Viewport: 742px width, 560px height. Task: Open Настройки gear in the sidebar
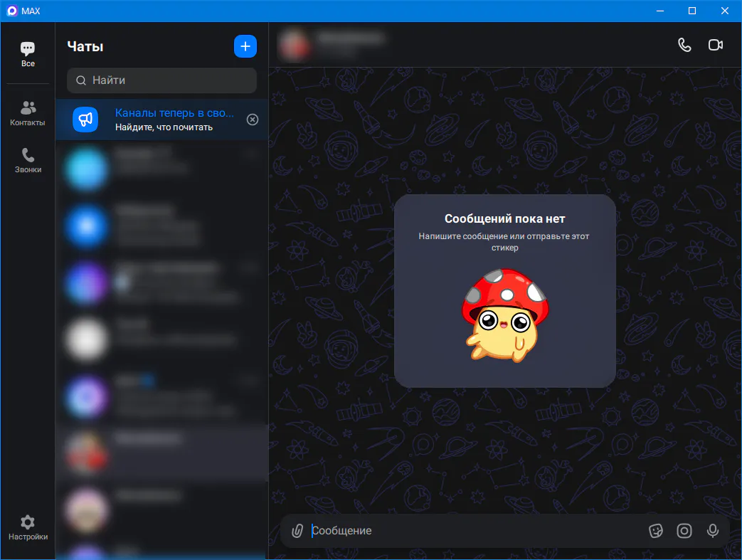(28, 527)
